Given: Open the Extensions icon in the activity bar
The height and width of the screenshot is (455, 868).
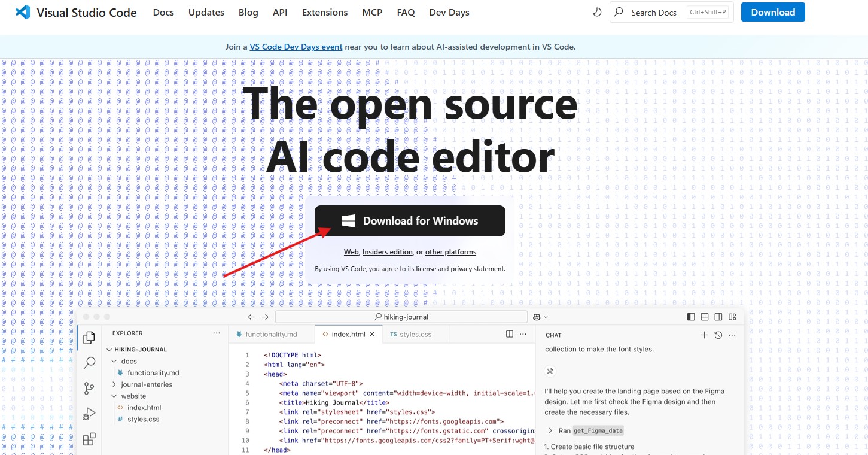Looking at the screenshot, I should 89,439.
